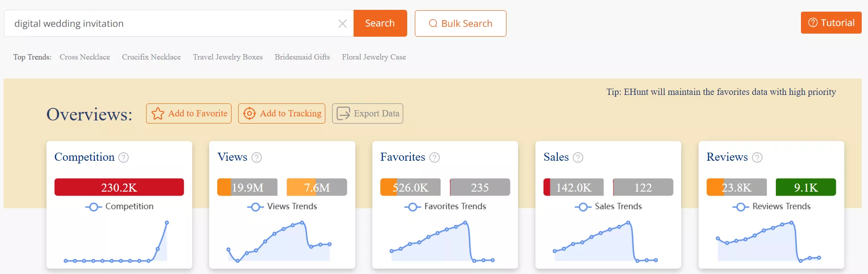
Task: Click the Add to Favorite button
Action: tap(189, 114)
